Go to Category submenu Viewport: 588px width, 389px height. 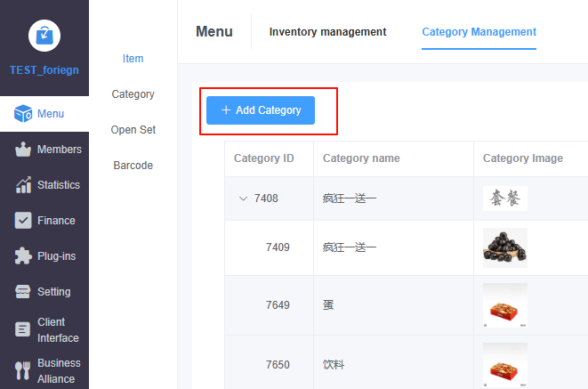[133, 94]
